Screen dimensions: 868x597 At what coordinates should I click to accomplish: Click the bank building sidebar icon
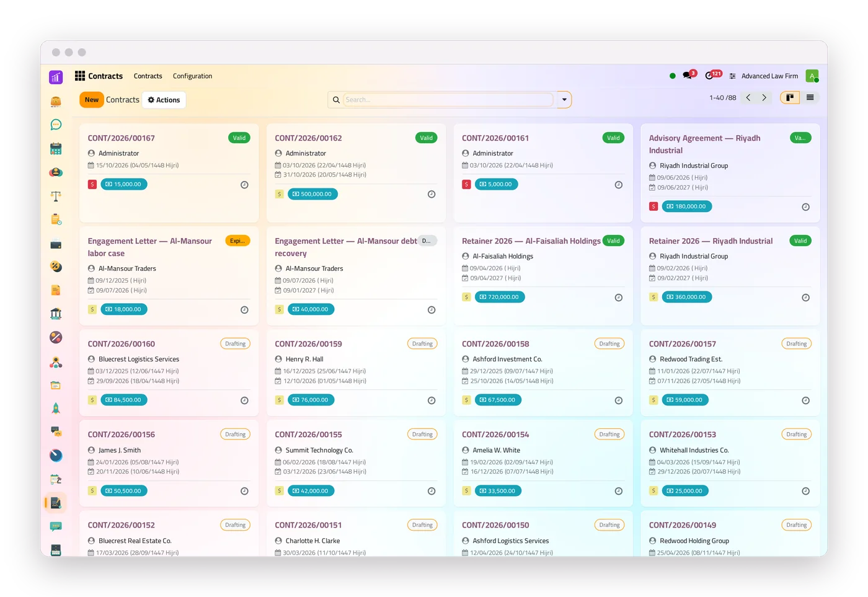tap(56, 314)
